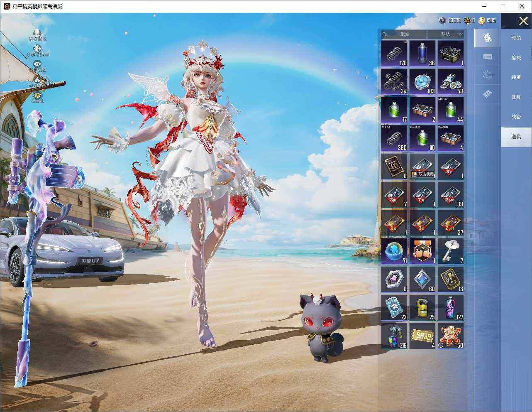Open the 更换形象 change-appearance icon
Image resolution: width=532 pixels, height=412 pixels.
(37, 33)
